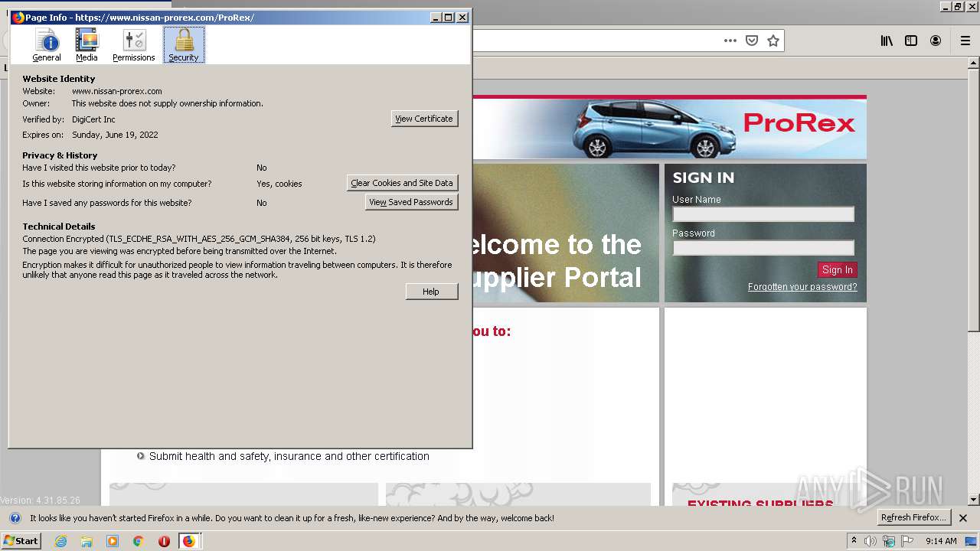Click the Action Center flag icon
Viewport: 980px width, 551px height.
point(906,541)
